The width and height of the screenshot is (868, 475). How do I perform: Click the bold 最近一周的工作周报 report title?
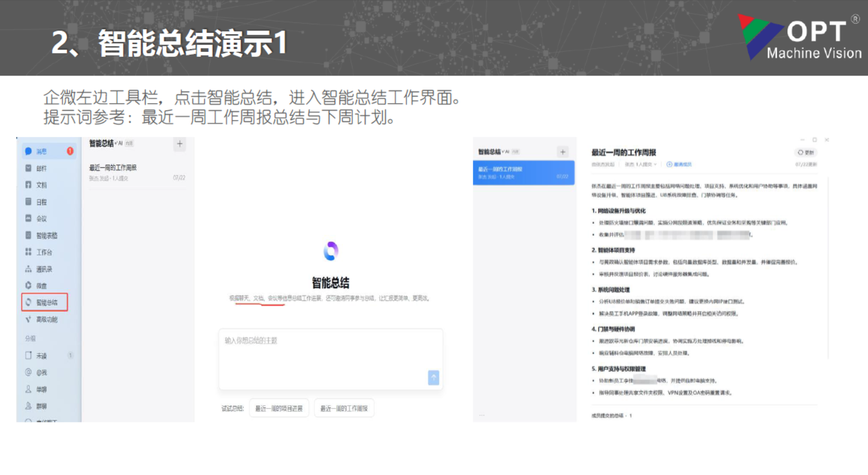(624, 153)
